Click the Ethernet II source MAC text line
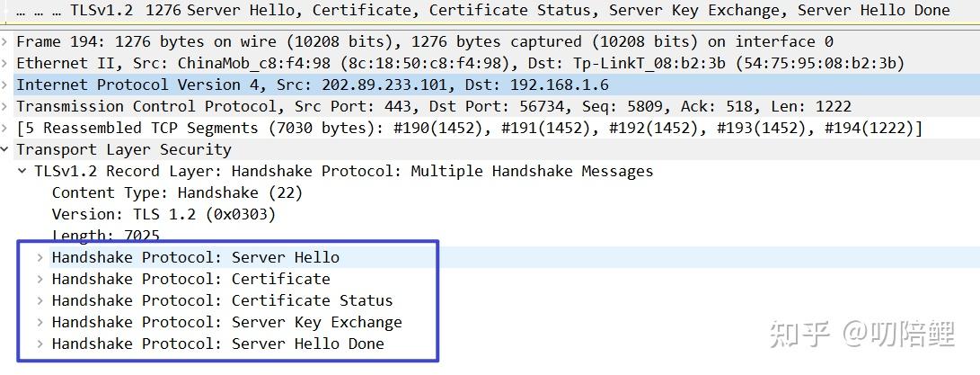This screenshot has width=980, height=375. (460, 64)
